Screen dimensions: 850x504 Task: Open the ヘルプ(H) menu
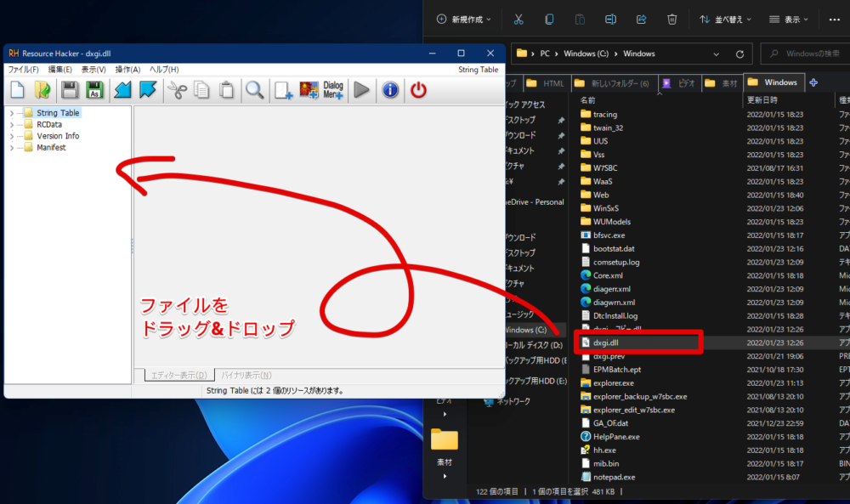[x=164, y=70]
